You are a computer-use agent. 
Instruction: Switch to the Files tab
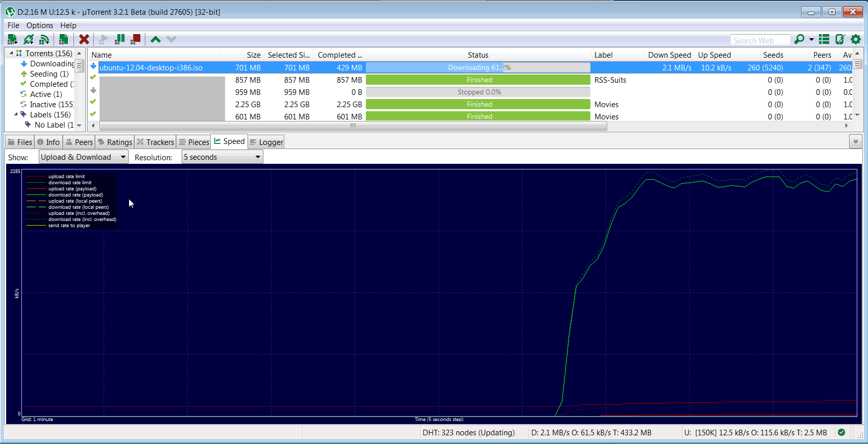click(x=20, y=142)
